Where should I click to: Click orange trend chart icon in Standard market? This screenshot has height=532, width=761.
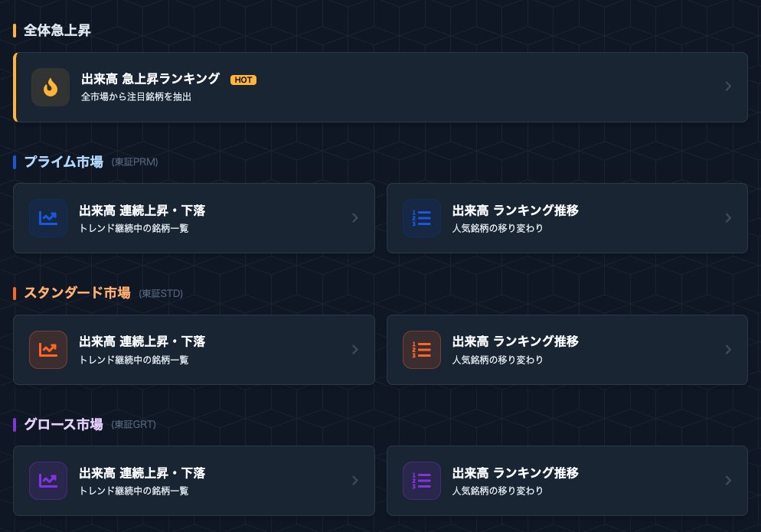tap(48, 350)
